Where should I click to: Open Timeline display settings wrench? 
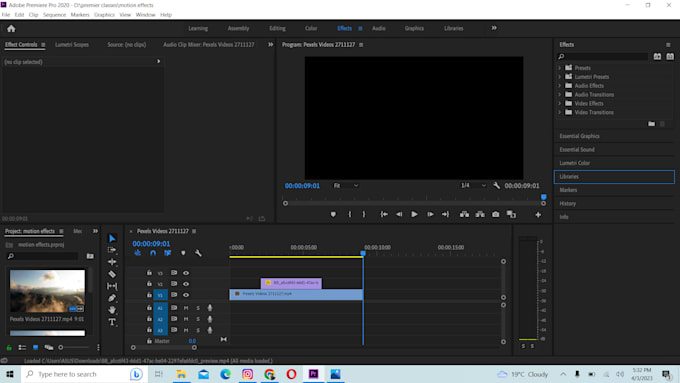click(198, 253)
